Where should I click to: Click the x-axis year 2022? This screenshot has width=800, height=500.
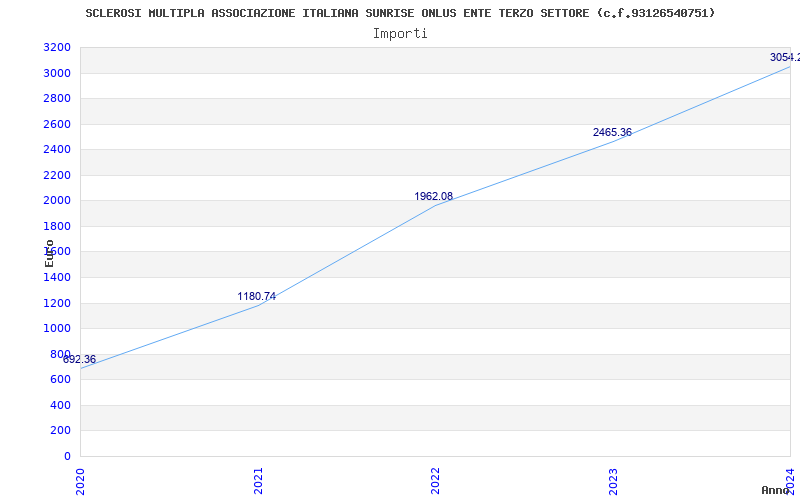tap(435, 481)
